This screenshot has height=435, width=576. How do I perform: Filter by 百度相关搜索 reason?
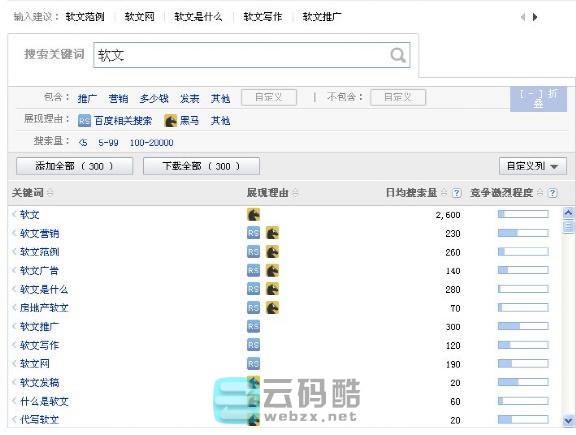(x=115, y=121)
